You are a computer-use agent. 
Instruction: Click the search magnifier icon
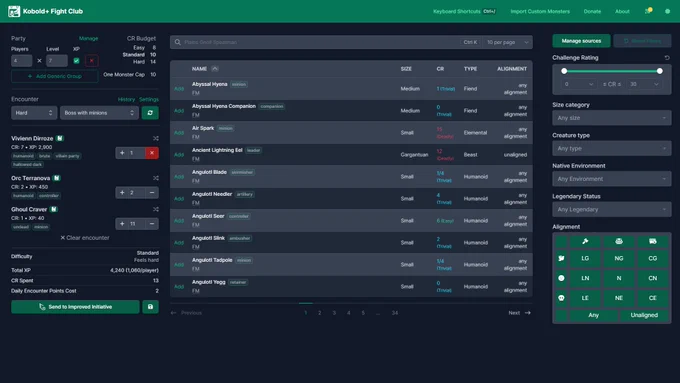[x=178, y=42]
